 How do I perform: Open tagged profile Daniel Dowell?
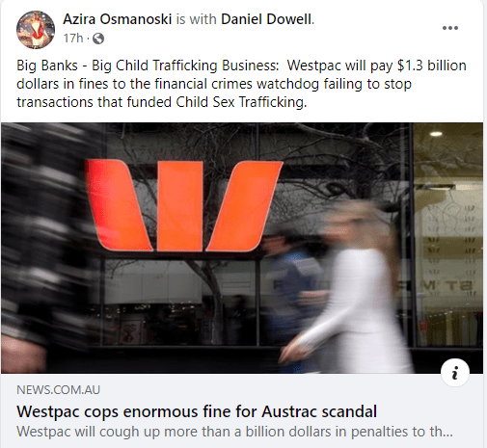click(266, 19)
